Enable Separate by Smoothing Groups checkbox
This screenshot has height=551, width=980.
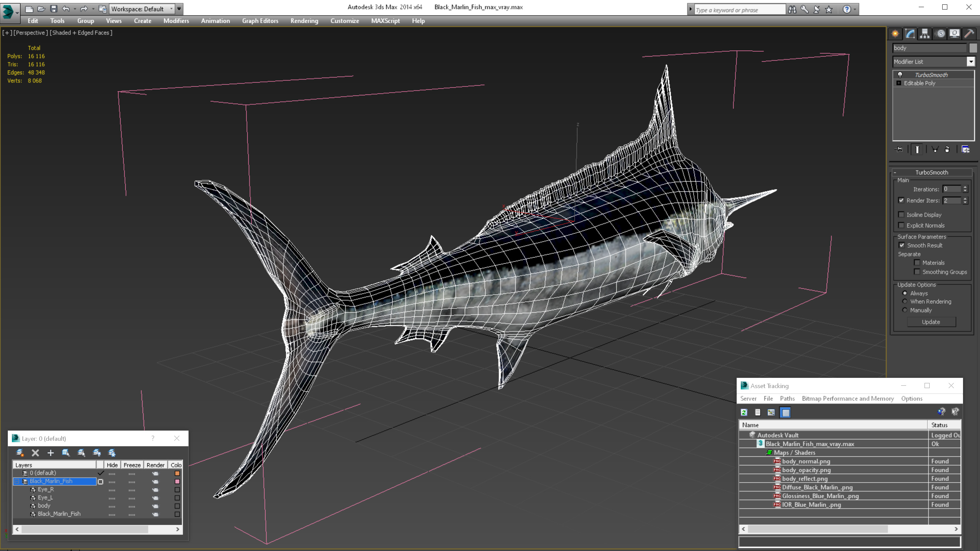[917, 271]
